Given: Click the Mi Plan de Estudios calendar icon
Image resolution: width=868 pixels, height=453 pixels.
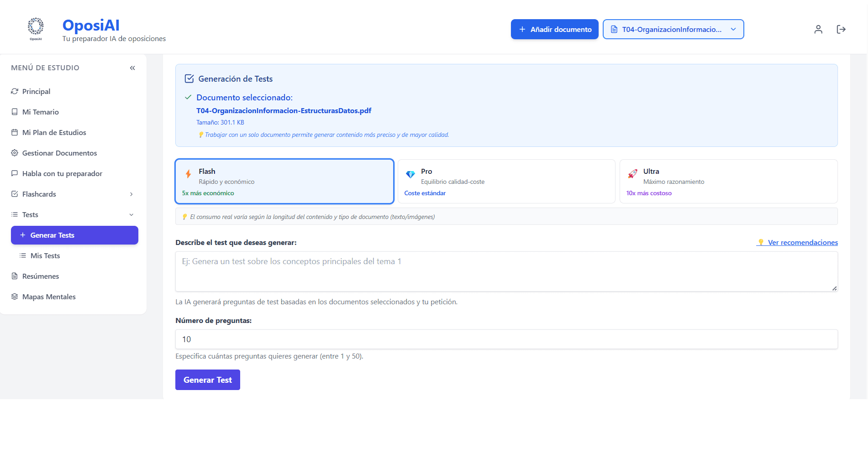Looking at the screenshot, I should tap(15, 132).
